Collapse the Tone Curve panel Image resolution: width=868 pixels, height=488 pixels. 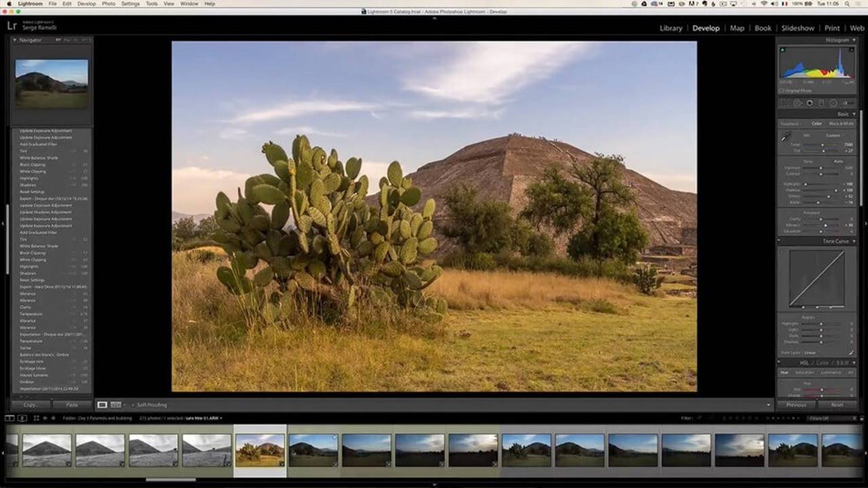854,241
